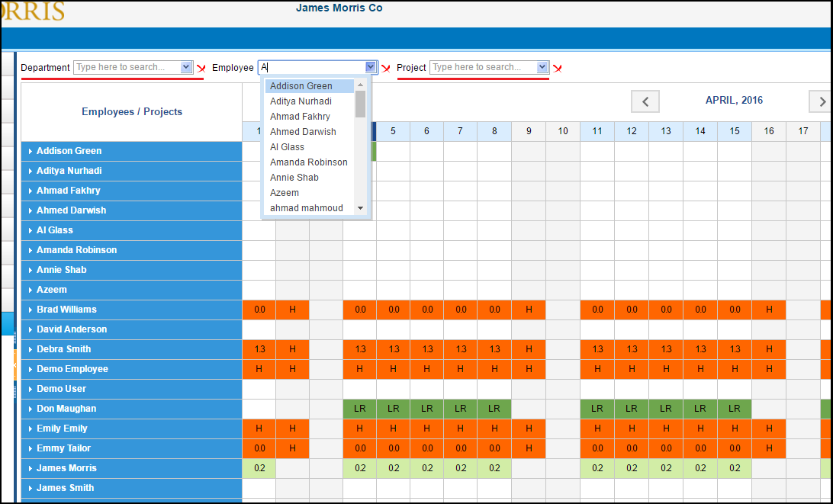This screenshot has height=504, width=833.
Task: Click the dropdown list scroll up arrow
Action: (360, 85)
